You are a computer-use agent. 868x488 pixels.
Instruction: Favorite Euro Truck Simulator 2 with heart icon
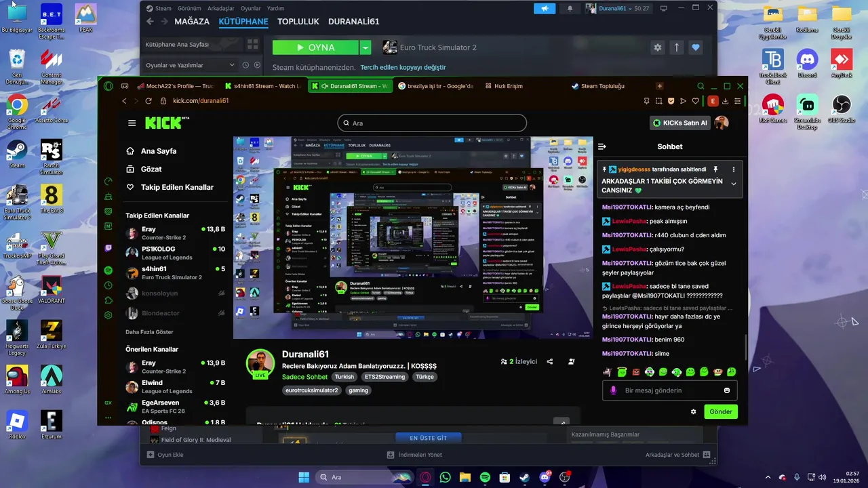(x=695, y=47)
